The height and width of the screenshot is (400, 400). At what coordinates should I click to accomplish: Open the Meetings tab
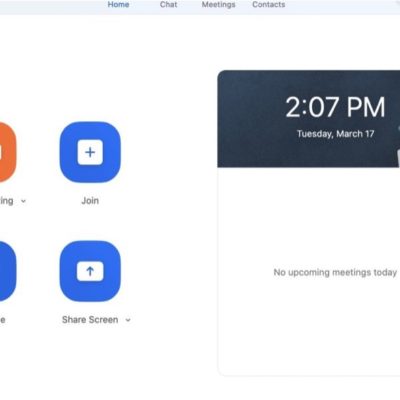click(x=219, y=5)
